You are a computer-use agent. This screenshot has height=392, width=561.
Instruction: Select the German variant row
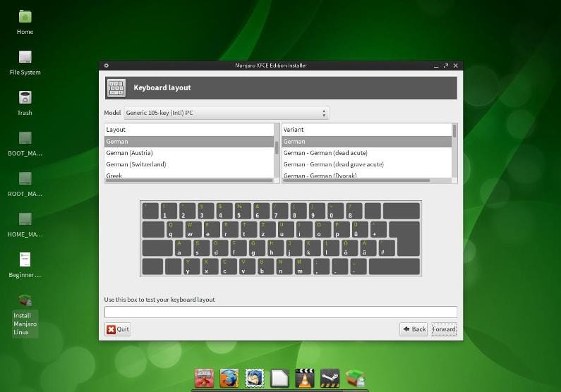coord(367,142)
